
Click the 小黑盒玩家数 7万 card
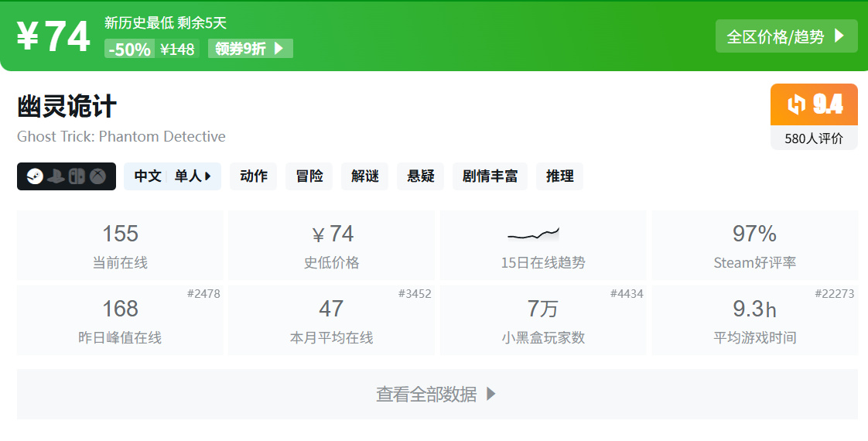point(543,320)
